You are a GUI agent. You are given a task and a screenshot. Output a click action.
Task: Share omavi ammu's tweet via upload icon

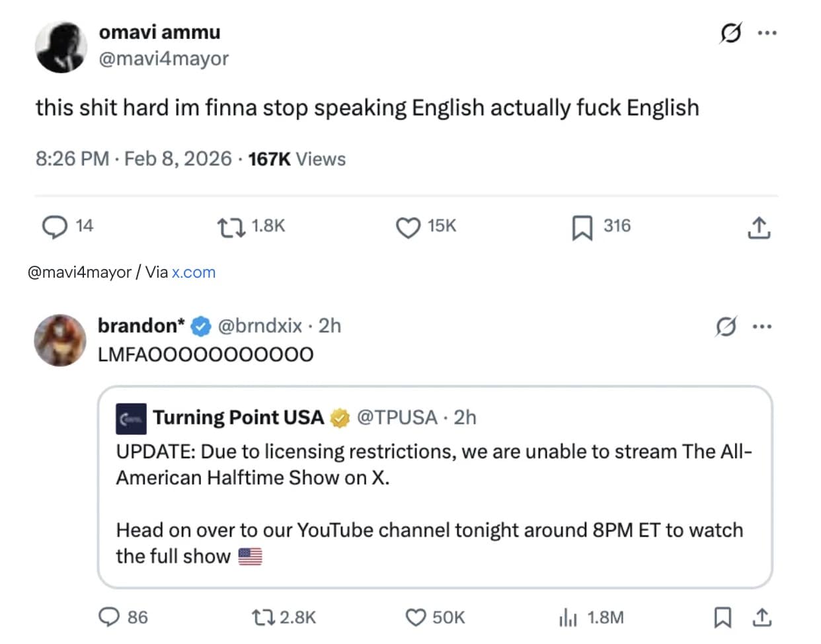tap(759, 227)
